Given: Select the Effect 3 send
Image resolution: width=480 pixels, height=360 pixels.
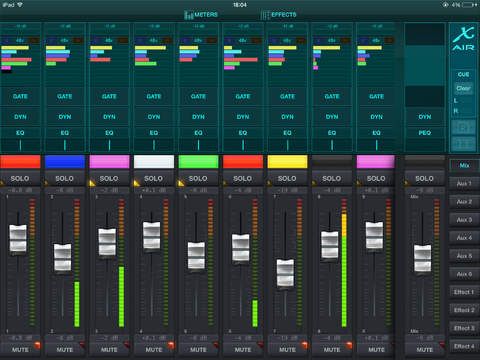Looking at the screenshot, I should point(464,328).
